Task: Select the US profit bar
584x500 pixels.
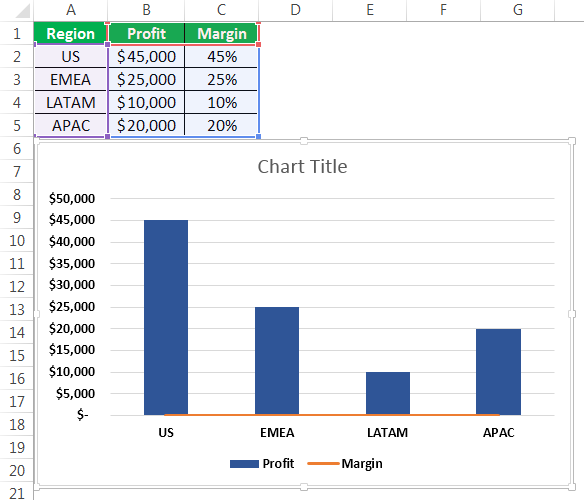Action: coord(166,317)
